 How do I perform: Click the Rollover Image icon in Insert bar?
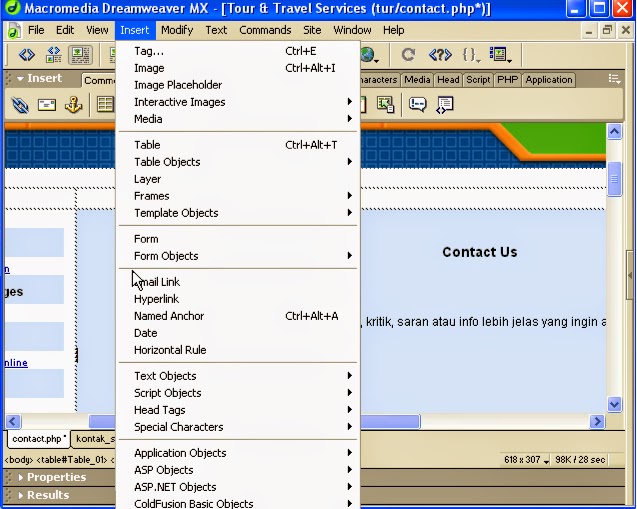(x=385, y=105)
